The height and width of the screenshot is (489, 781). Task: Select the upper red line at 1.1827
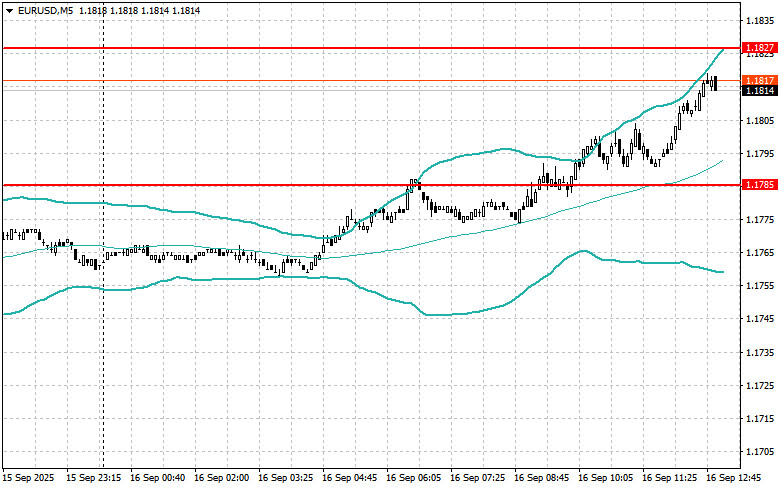[372, 48]
